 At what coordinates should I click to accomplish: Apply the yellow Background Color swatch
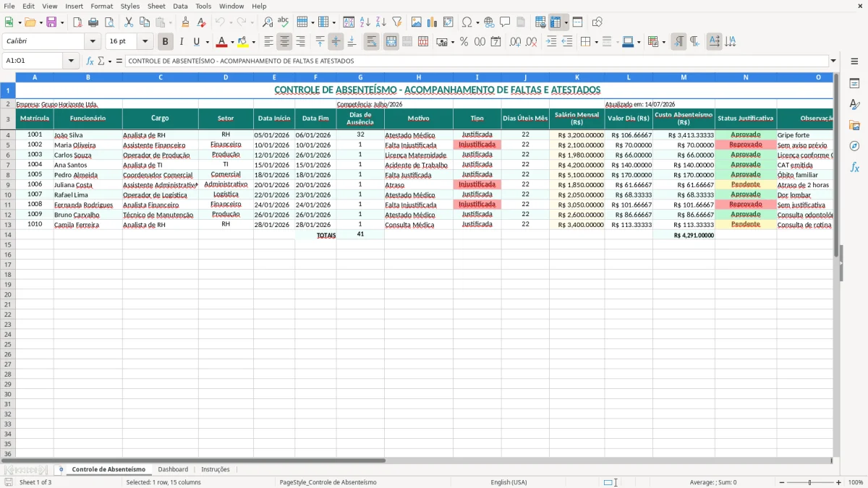click(x=243, y=42)
